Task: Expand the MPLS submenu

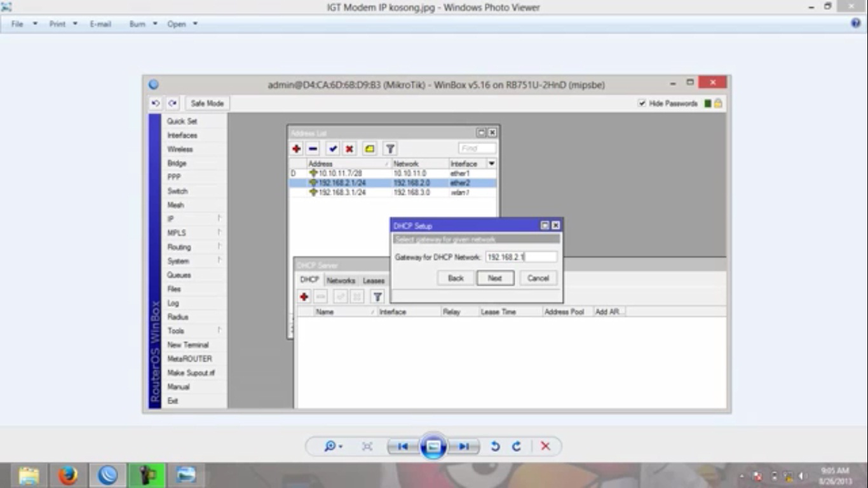Action: pos(194,233)
